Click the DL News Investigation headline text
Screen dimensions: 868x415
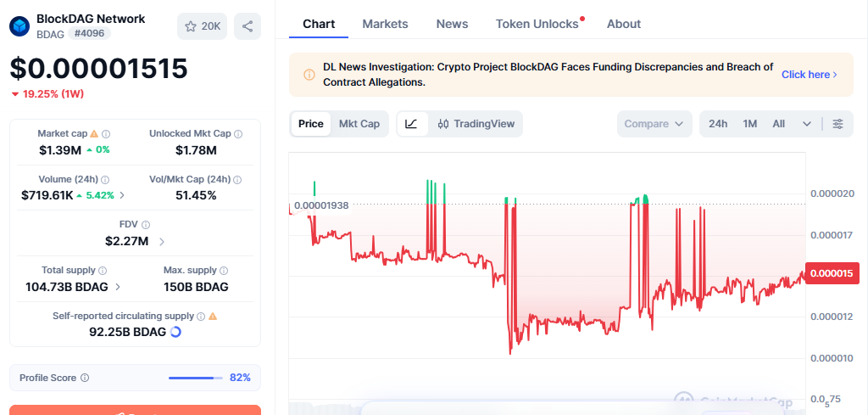pyautogui.click(x=548, y=74)
